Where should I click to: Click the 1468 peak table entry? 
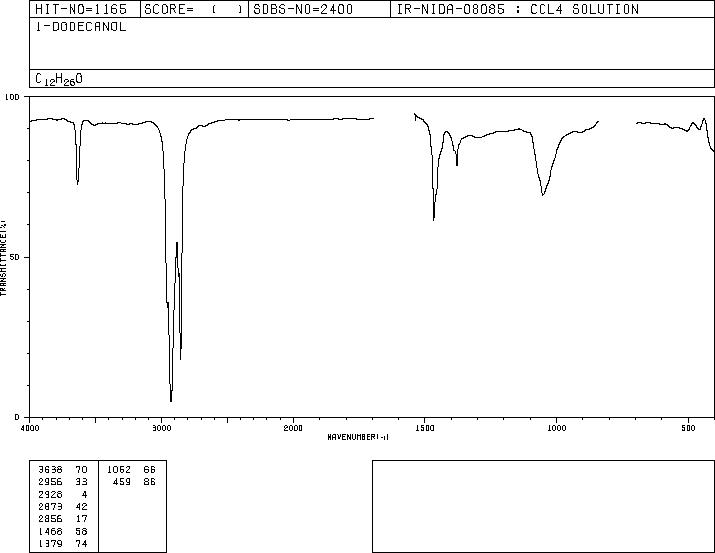[x=63, y=532]
